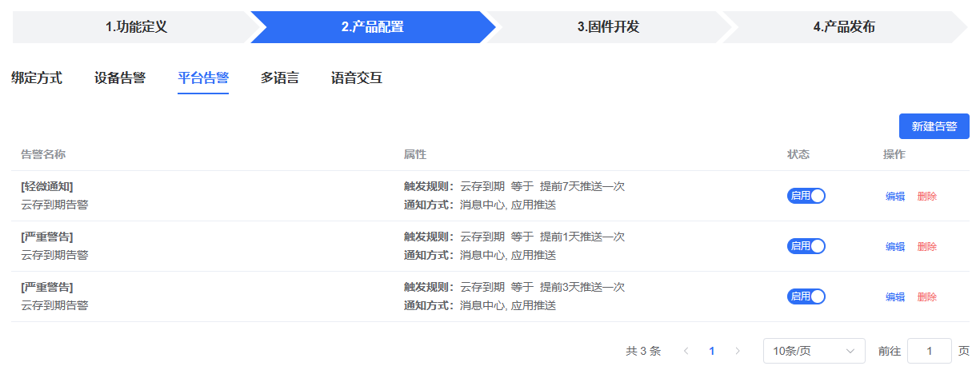The height and width of the screenshot is (370, 980).
Task: Switch to the 设备告警 tab
Action: pyautogui.click(x=120, y=78)
